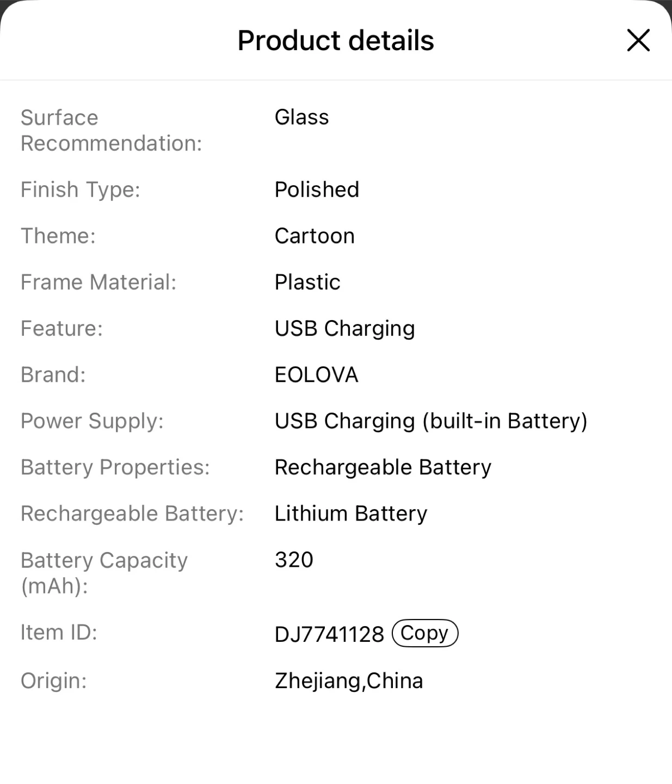The height and width of the screenshot is (784, 672).
Task: Tap the Cartoon theme value
Action: coord(315,236)
